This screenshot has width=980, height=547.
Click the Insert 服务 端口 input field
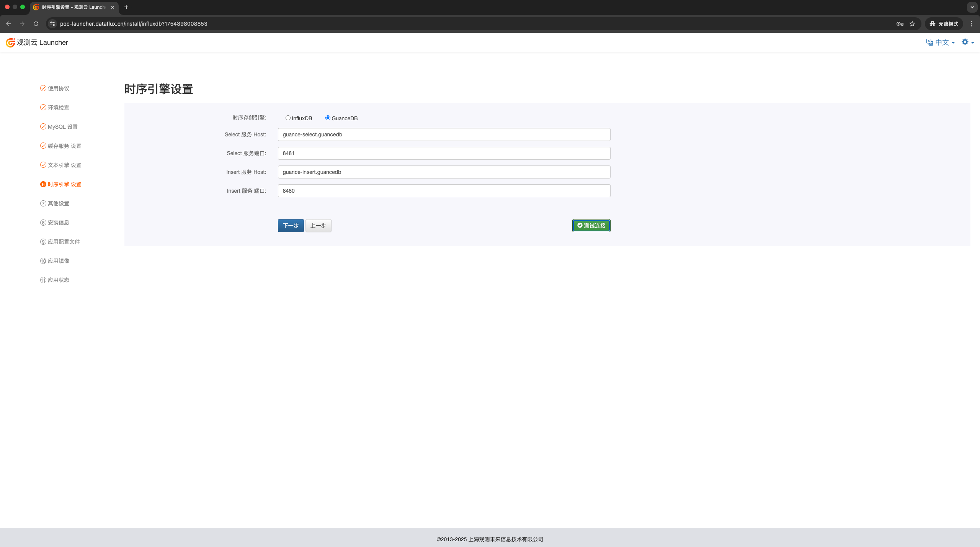[x=444, y=191]
